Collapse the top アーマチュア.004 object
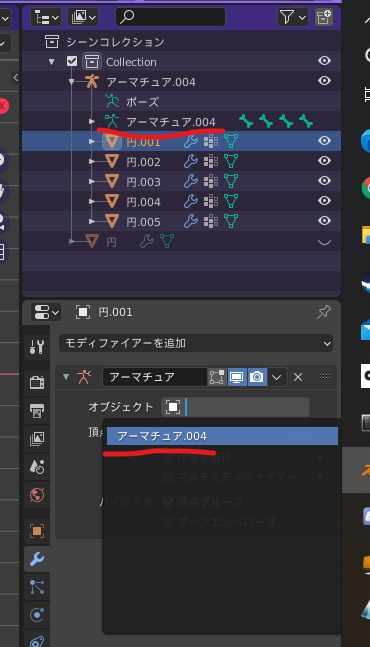Viewport: 370px width, 647px height. tap(71, 82)
